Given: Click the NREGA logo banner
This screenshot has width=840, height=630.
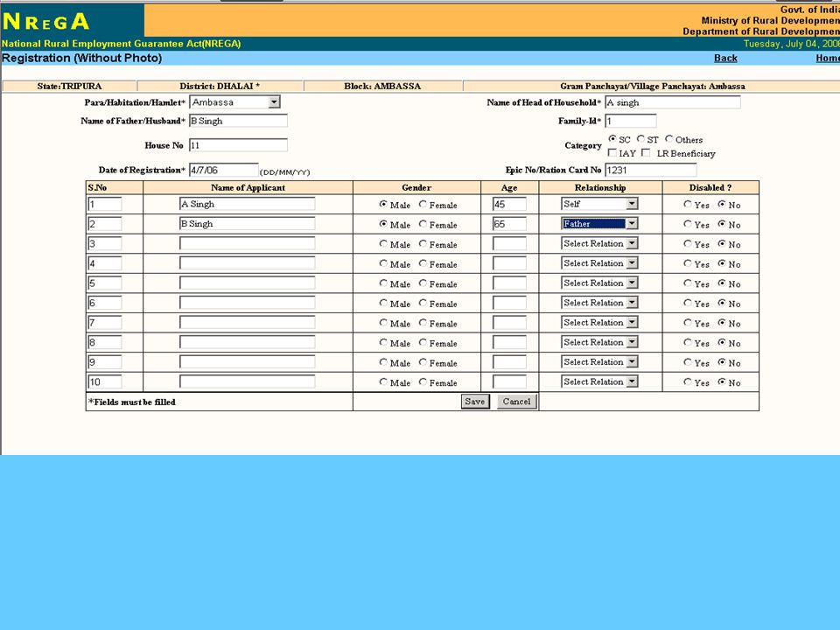Looking at the screenshot, I should (x=73, y=21).
